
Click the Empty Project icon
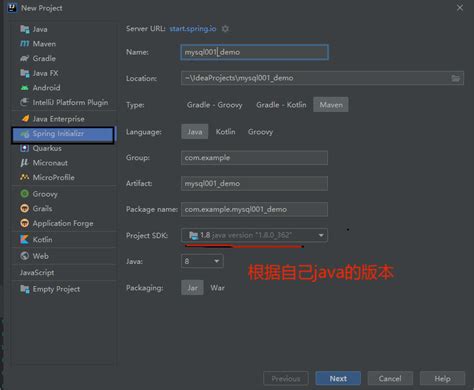coord(25,289)
